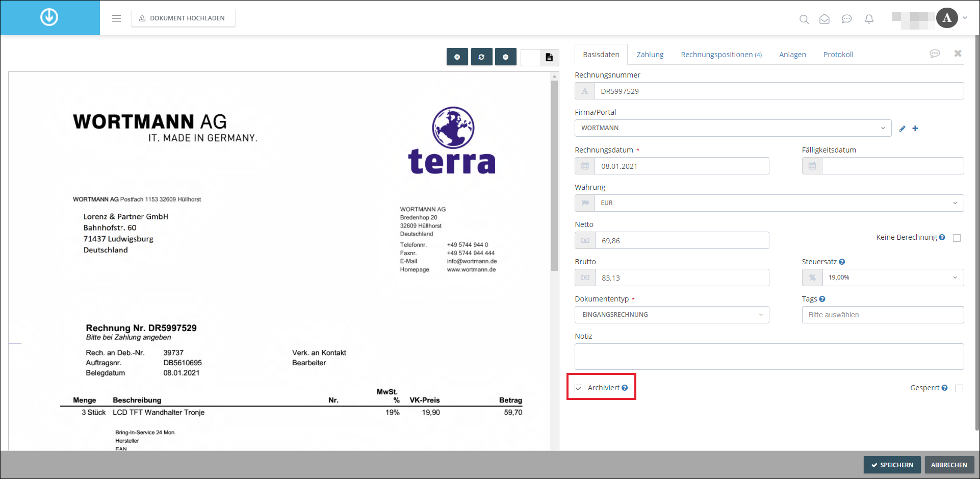
Task: Zoom out document with minus button
Action: pos(506,57)
